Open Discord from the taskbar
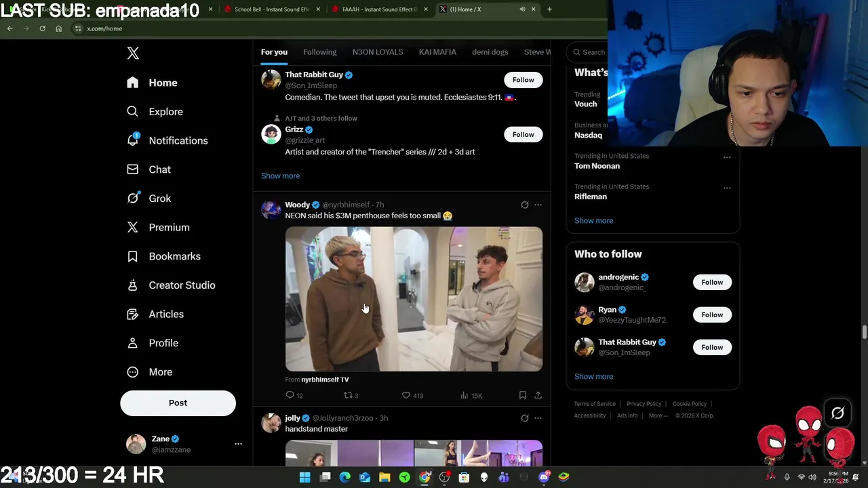Image resolution: width=868 pixels, height=488 pixels. pos(544,477)
